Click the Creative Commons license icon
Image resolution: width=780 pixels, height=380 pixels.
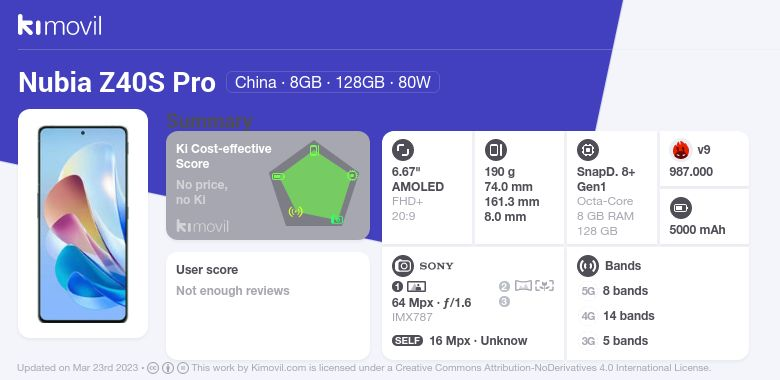(x=153, y=368)
